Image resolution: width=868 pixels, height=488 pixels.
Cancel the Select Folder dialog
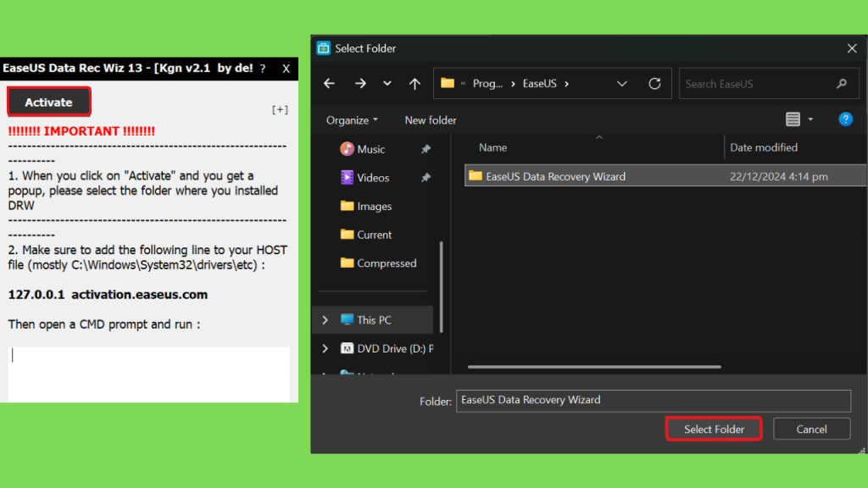(x=811, y=429)
